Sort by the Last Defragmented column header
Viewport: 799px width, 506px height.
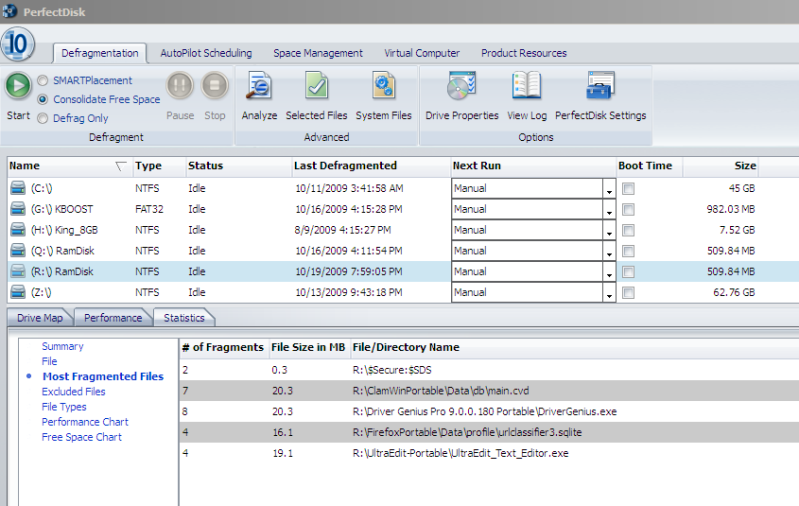pyautogui.click(x=370, y=166)
